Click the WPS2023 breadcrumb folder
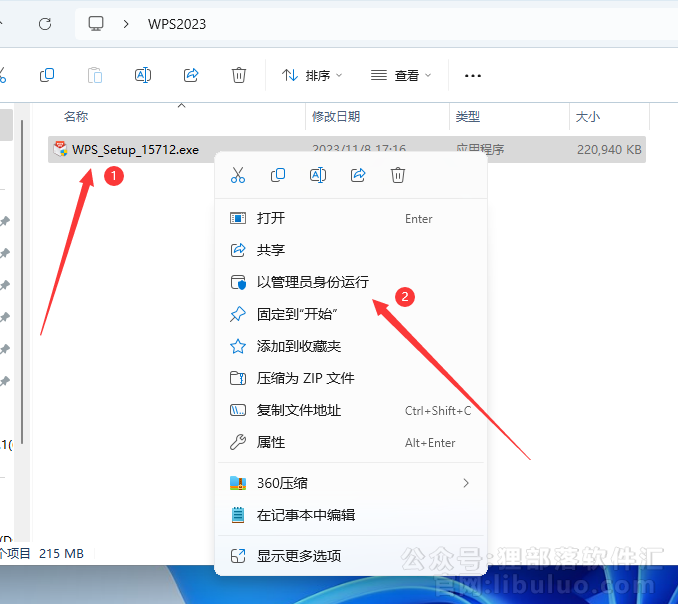 pyautogui.click(x=177, y=24)
